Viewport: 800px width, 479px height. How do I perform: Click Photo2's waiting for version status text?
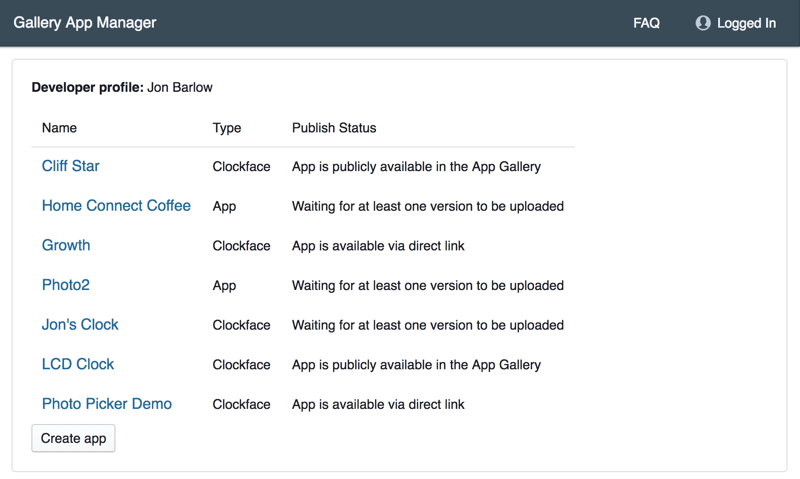point(428,286)
